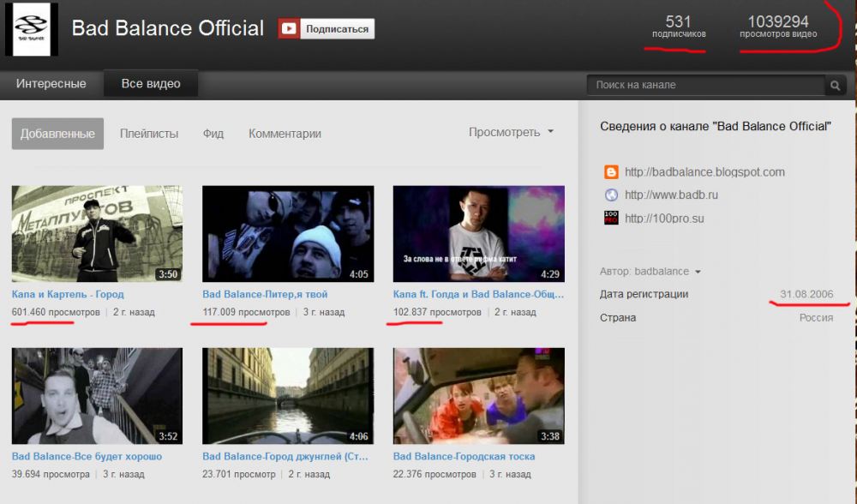Click the Blogger icon beside badbalance.blogspot.com
The width and height of the screenshot is (857, 504).
click(611, 172)
